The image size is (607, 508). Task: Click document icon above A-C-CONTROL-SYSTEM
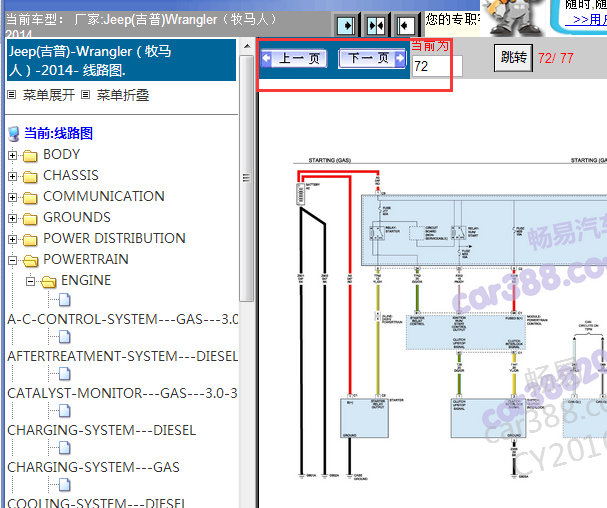(x=65, y=299)
